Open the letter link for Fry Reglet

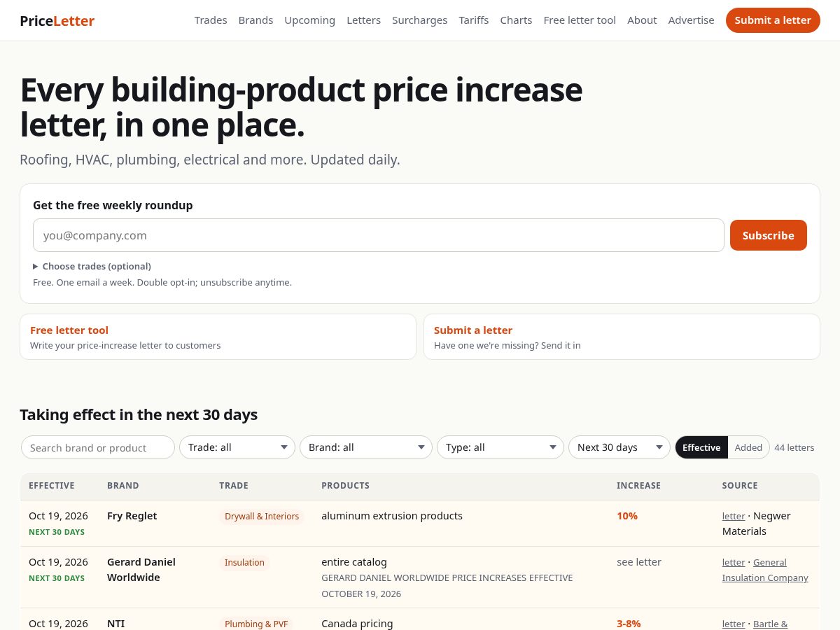tap(734, 517)
